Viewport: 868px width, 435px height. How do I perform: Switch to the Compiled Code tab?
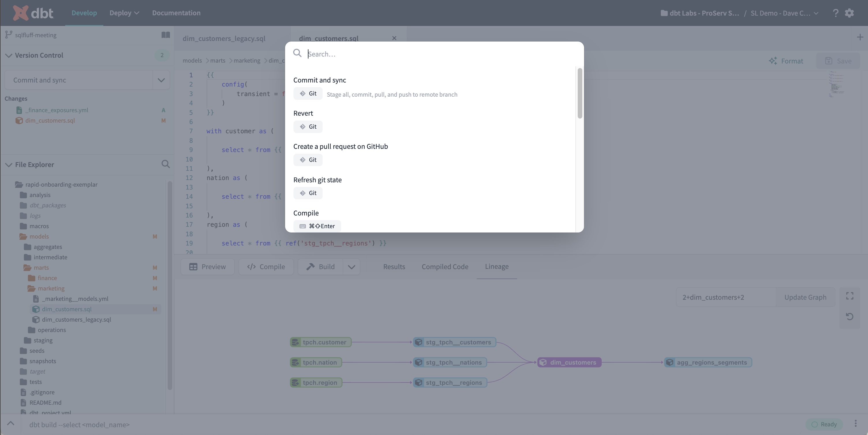445,267
